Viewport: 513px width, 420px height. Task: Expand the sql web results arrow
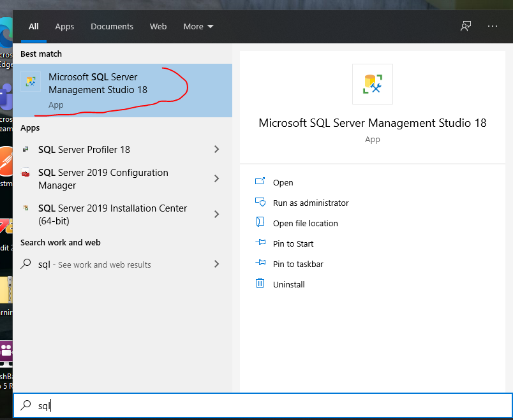click(216, 264)
